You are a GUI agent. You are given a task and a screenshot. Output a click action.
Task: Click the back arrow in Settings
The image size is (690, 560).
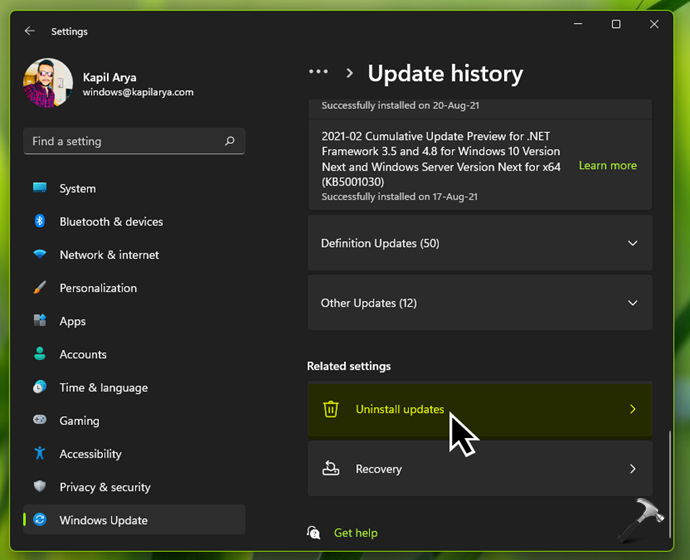29,31
